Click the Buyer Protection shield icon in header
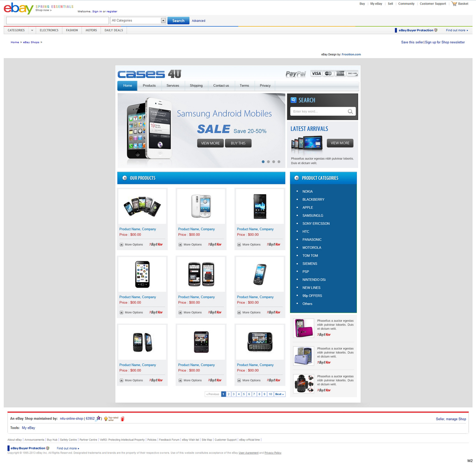This screenshot has width=476, height=466. click(436, 30)
